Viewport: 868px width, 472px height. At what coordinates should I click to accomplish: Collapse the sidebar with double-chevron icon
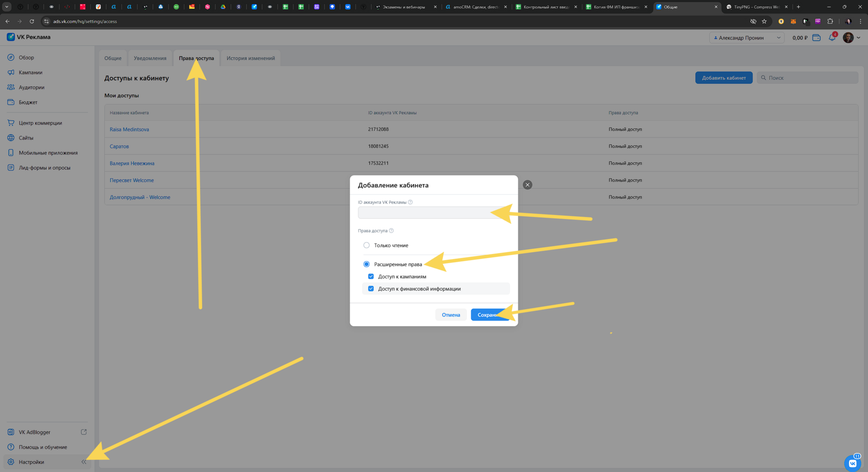pos(84,462)
